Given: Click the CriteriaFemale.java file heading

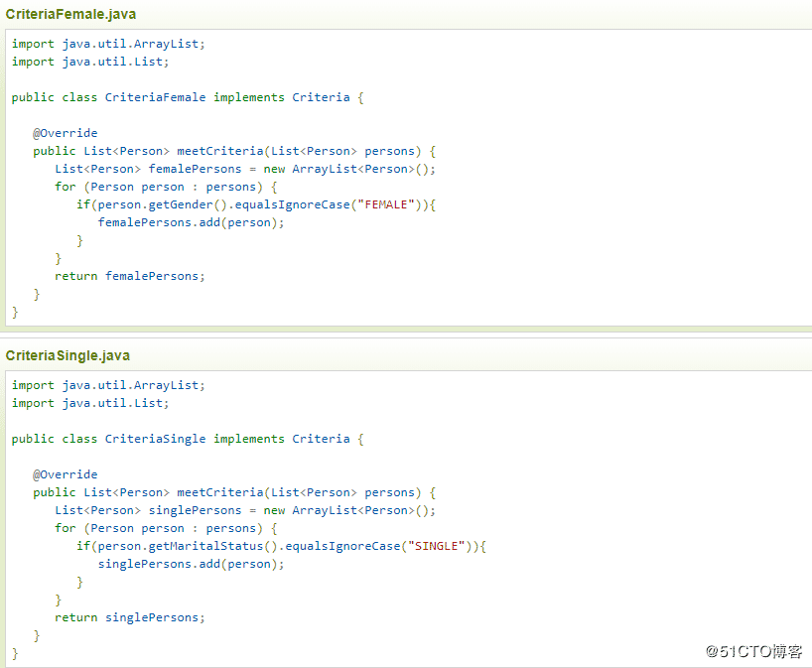Looking at the screenshot, I should 71,14.
